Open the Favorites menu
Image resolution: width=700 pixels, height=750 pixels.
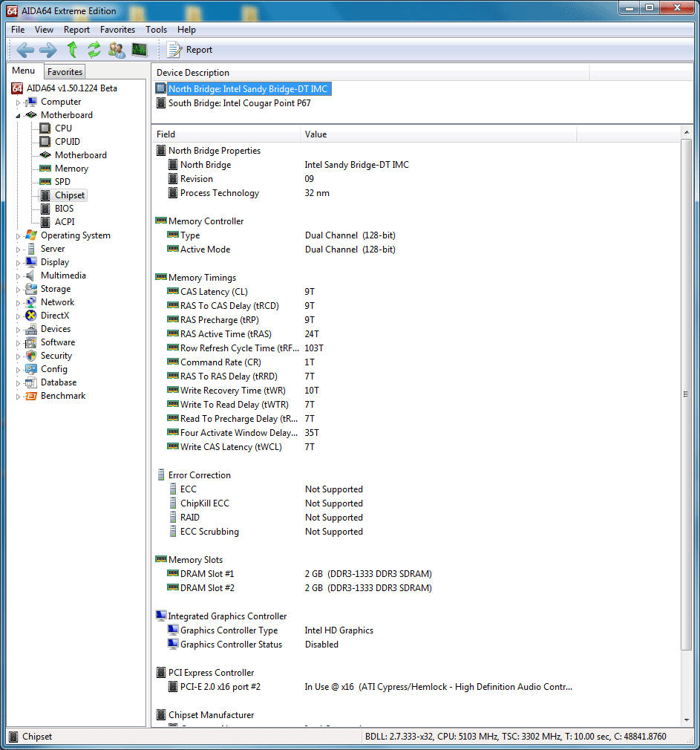[x=117, y=30]
